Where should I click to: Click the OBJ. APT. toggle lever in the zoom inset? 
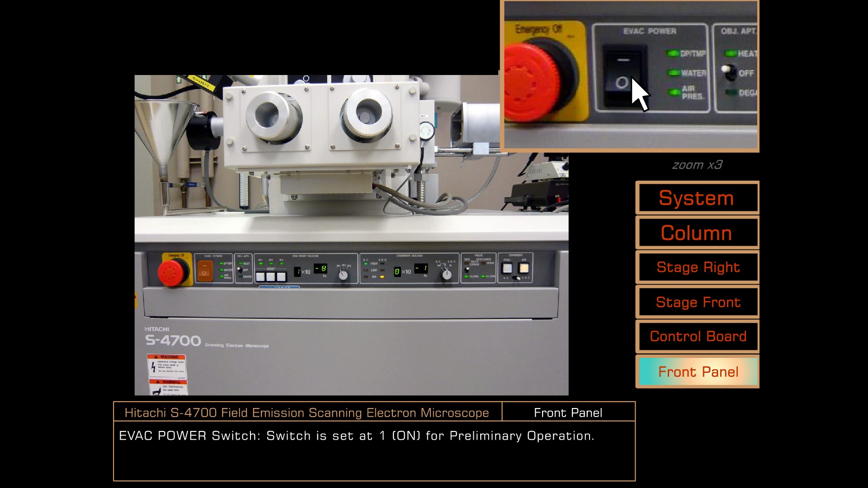click(728, 71)
